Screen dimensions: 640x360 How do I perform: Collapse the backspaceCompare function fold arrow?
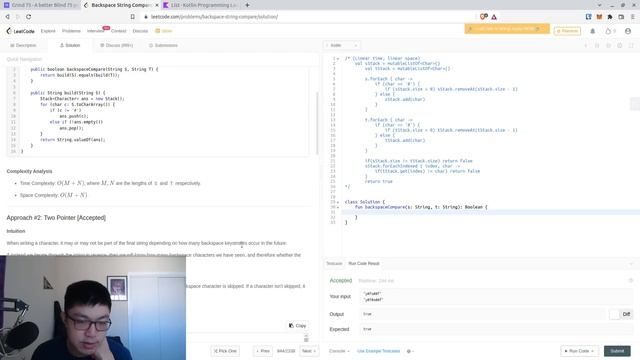[x=338, y=207]
